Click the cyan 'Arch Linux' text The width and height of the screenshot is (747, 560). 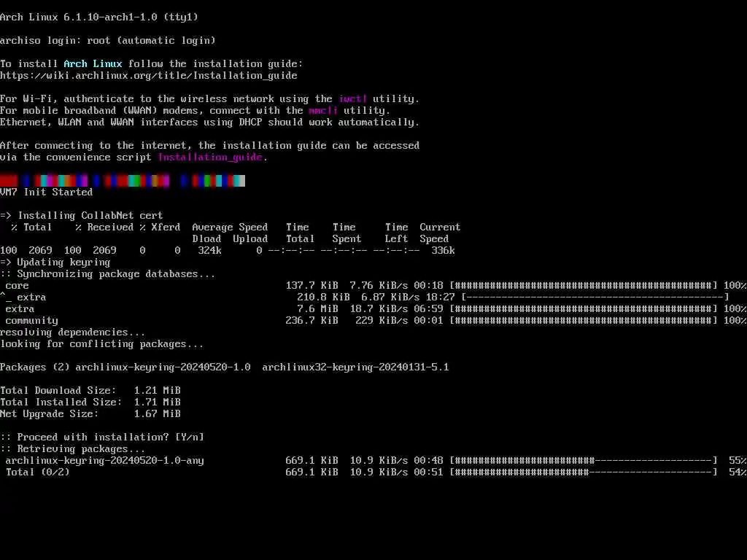pyautogui.click(x=93, y=64)
